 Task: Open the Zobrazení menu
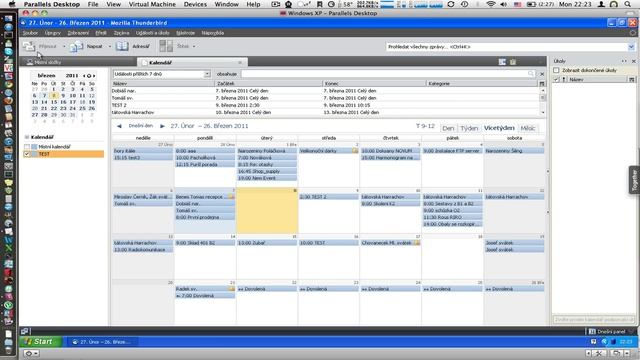[78, 33]
